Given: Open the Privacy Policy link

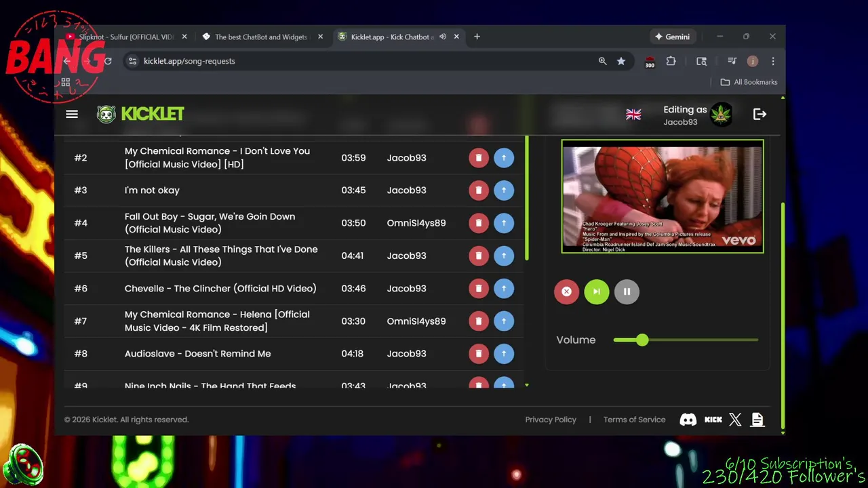Looking at the screenshot, I should (551, 420).
